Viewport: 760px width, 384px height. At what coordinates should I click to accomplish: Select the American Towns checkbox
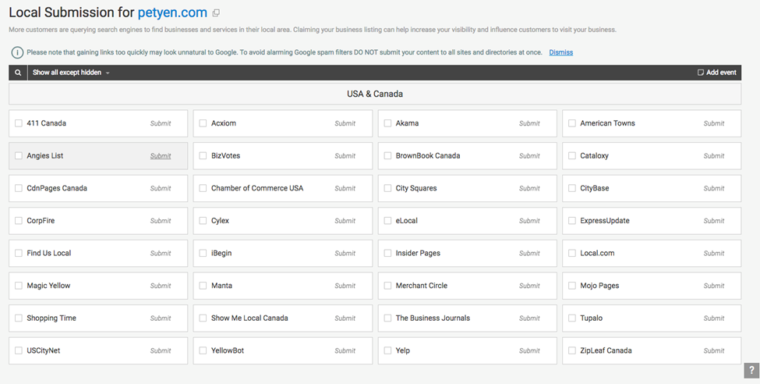(x=572, y=123)
